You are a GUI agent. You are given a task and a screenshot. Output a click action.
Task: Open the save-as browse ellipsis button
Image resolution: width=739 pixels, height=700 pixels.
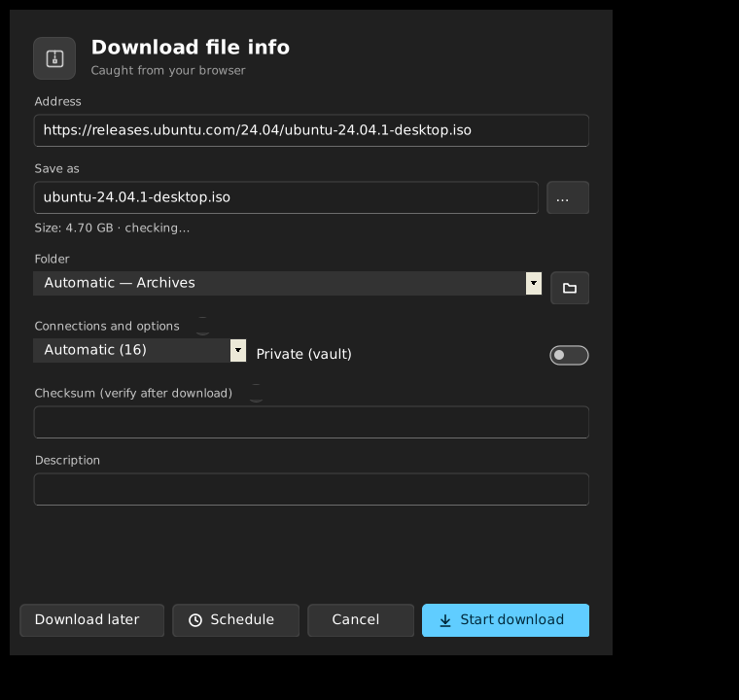click(x=568, y=197)
